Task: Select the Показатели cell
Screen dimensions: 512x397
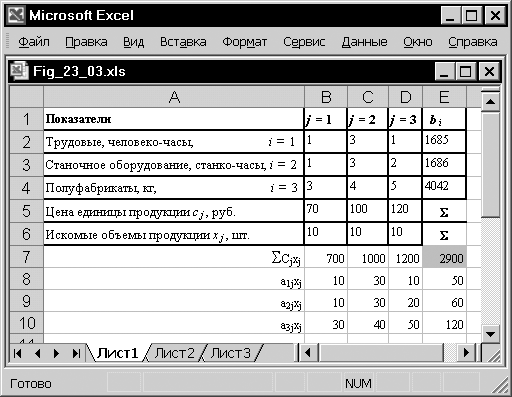Action: click(174, 119)
